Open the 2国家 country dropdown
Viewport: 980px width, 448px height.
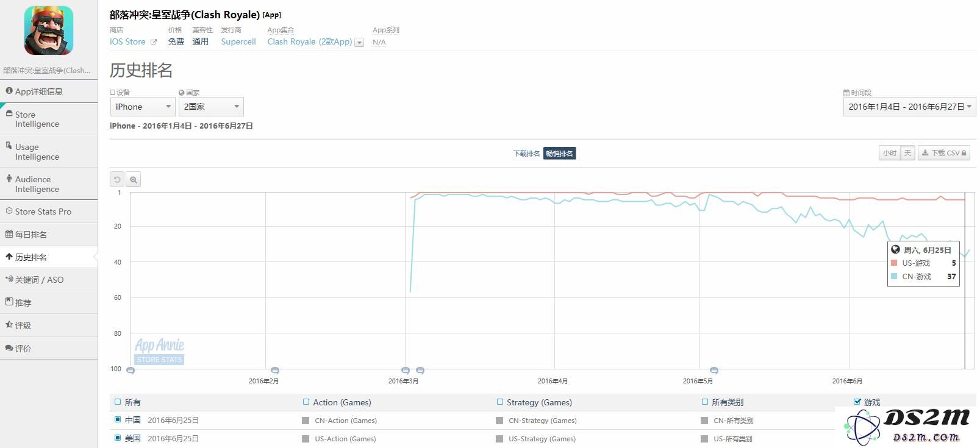click(211, 107)
